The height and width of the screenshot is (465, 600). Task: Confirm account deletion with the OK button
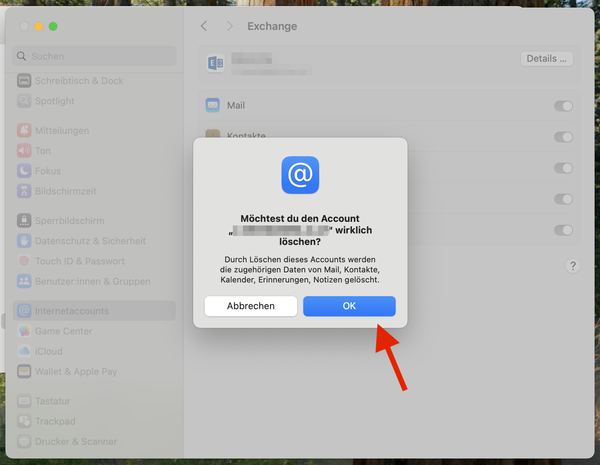point(349,306)
